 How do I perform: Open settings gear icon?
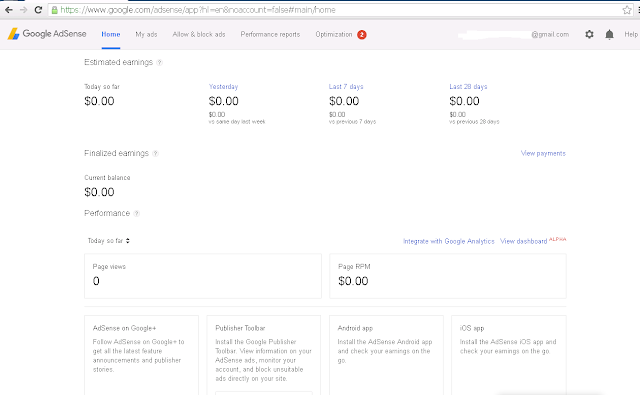589,34
